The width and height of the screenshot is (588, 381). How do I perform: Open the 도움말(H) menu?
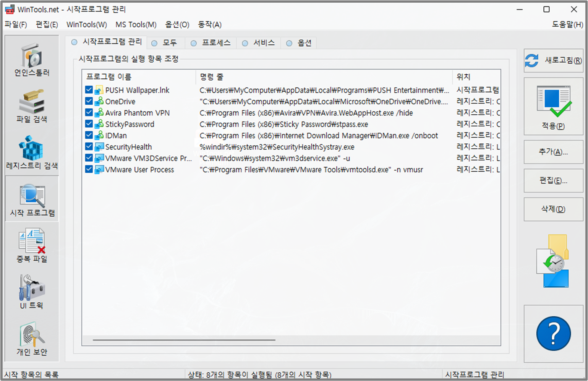(567, 24)
